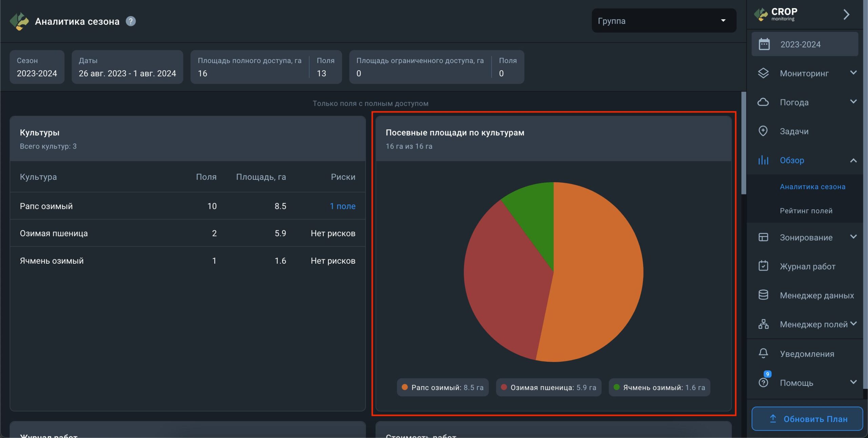Click the Погода cloud icon

point(763,102)
